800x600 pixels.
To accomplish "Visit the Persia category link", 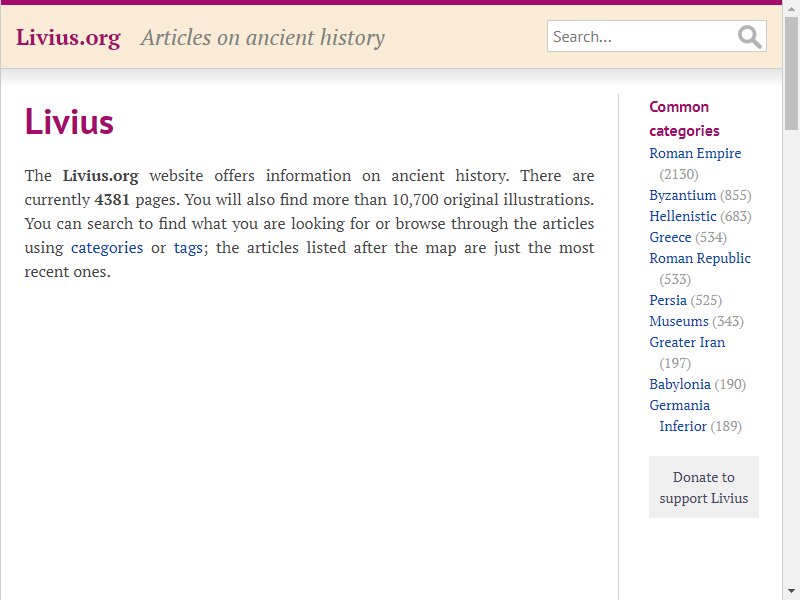I will tap(667, 300).
